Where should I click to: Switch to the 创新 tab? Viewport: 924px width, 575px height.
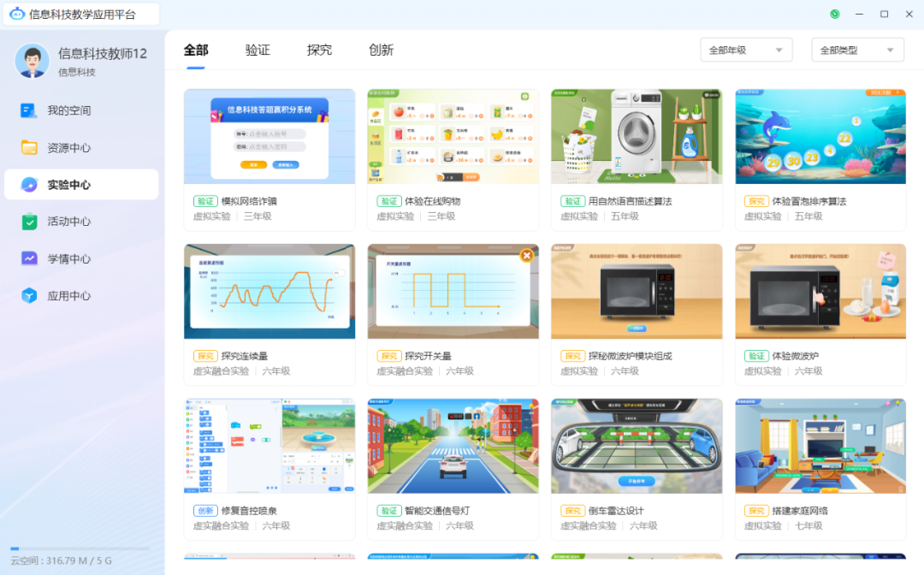(x=381, y=50)
